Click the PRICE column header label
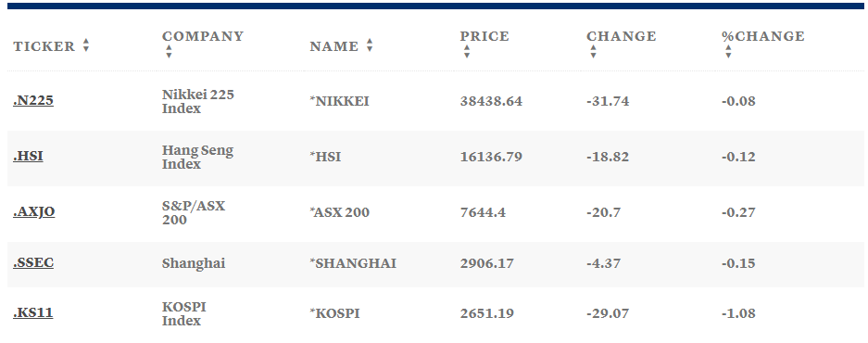 click(x=484, y=36)
